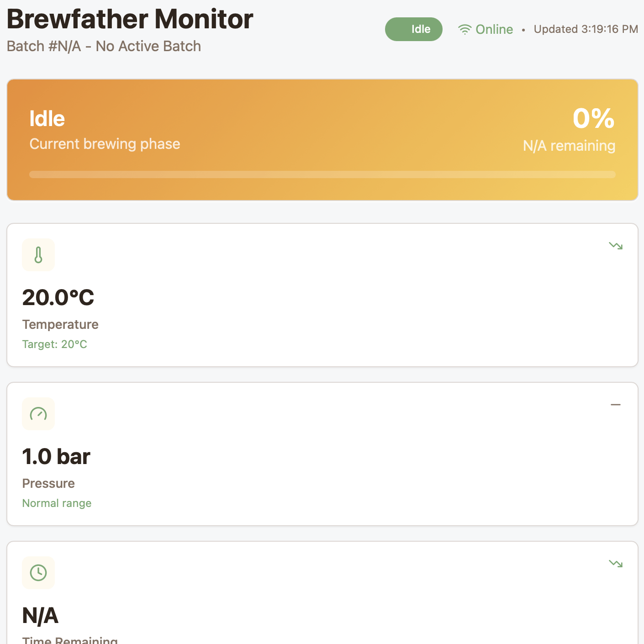This screenshot has width=644, height=644.
Task: Click the thermometer icon in Temperature card
Action: [x=38, y=255]
